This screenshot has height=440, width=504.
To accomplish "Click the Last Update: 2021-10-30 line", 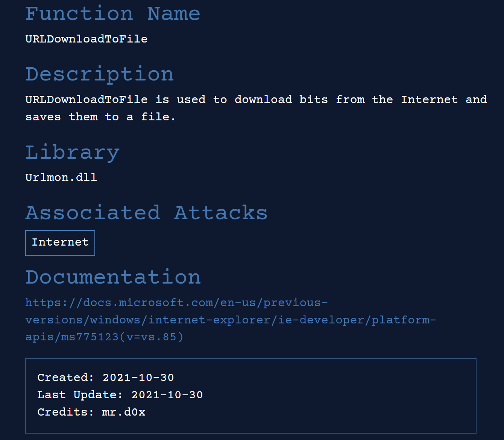I will (120, 395).
